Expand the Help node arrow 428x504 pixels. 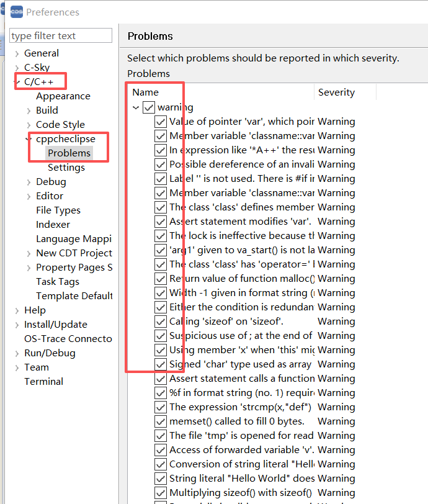pos(17,310)
